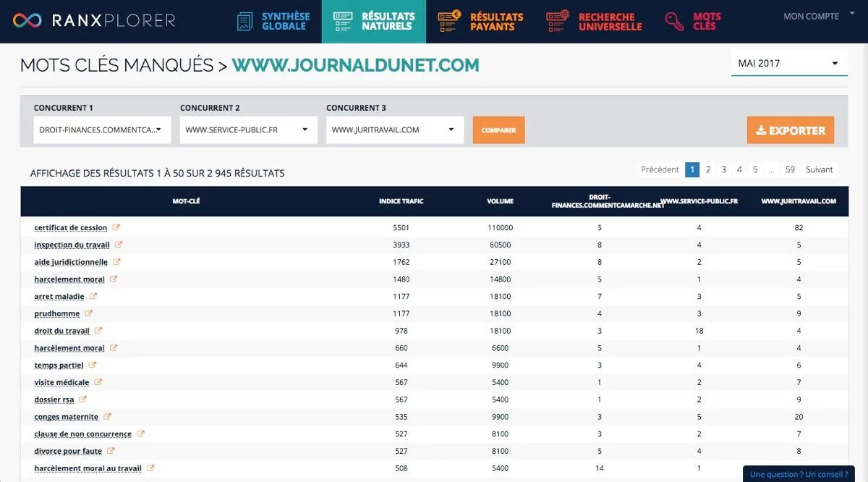Viewport: 868px width, 482px height.
Task: Open external link icon beside prudhomme
Action: [x=89, y=313]
